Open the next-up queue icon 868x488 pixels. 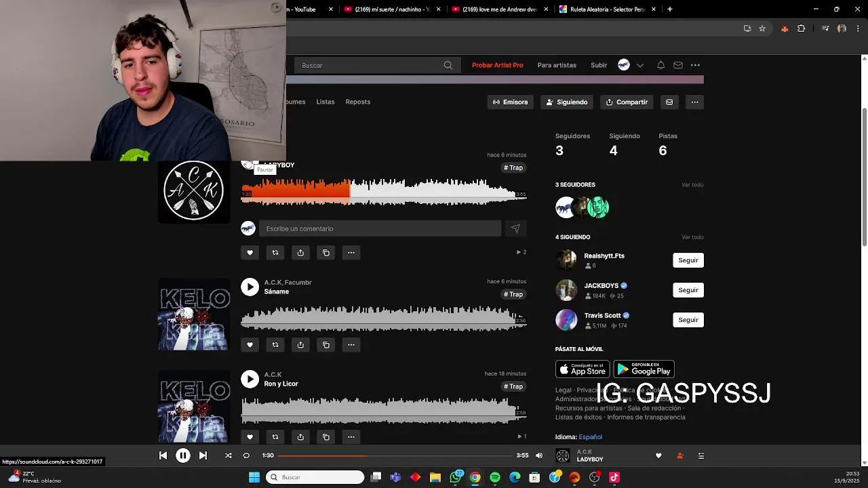701,455
